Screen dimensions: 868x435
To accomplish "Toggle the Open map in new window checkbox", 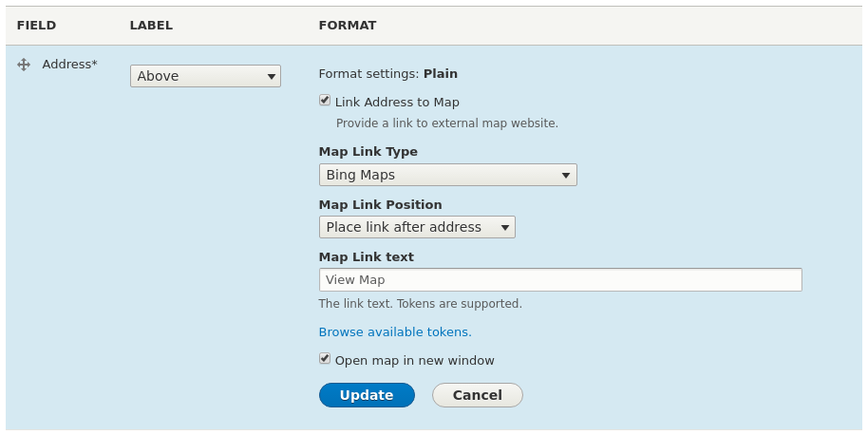I will pyautogui.click(x=325, y=358).
